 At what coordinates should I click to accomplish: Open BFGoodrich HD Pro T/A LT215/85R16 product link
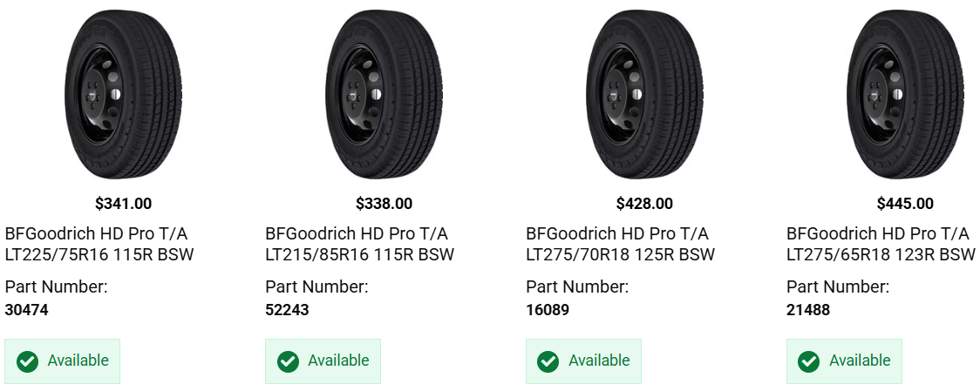359,245
